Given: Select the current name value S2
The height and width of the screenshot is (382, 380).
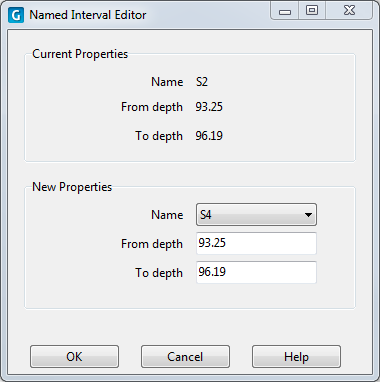Looking at the screenshot, I should pyautogui.click(x=202, y=82).
